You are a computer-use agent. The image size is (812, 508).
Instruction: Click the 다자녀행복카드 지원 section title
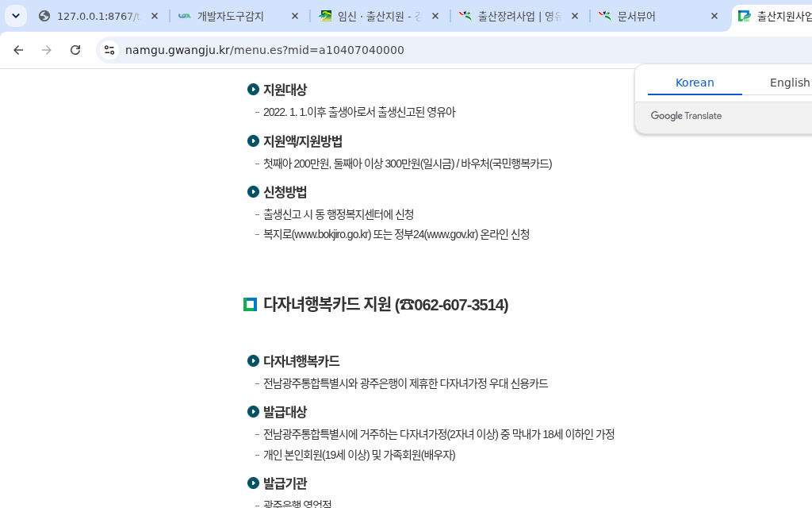click(386, 304)
